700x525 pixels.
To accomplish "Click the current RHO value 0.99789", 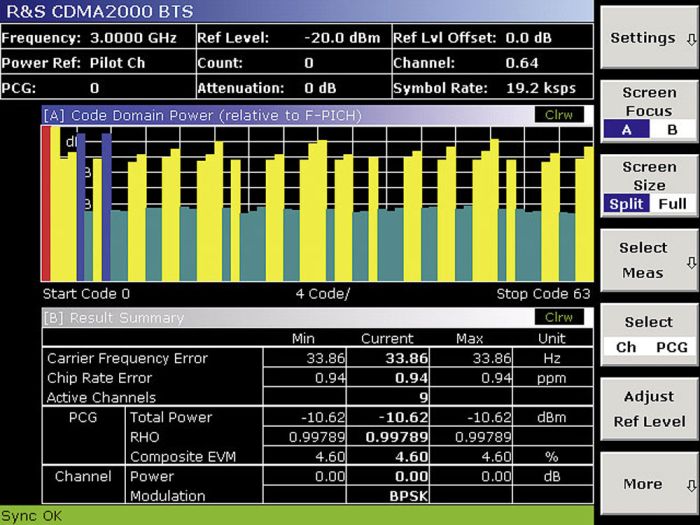I will (x=397, y=437).
